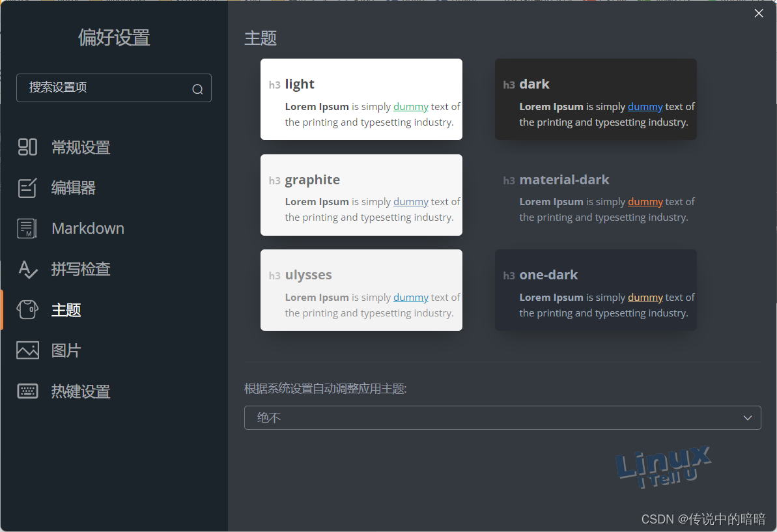Click the blue dummy link in dark card
Viewport: 777px width, 532px height.
click(x=645, y=107)
